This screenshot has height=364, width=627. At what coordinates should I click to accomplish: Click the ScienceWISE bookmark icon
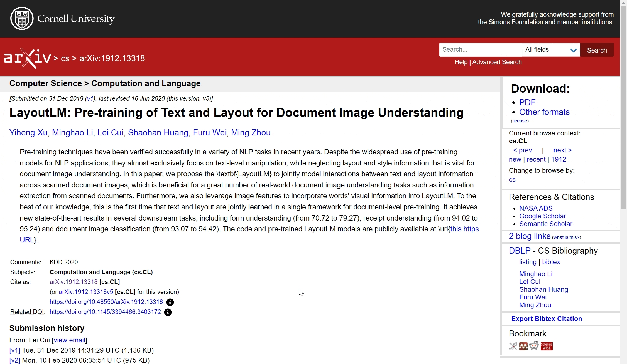coord(546,346)
